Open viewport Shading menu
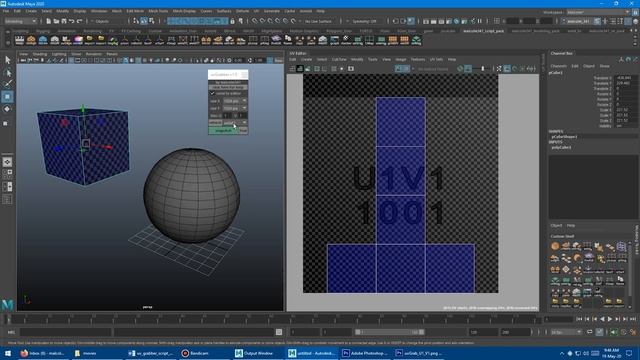 (40, 53)
